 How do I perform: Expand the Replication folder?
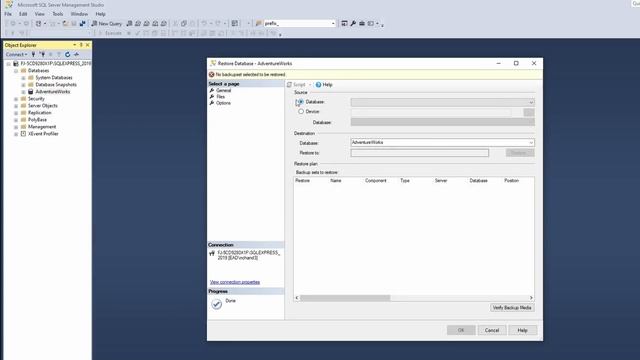pyautogui.click(x=16, y=113)
